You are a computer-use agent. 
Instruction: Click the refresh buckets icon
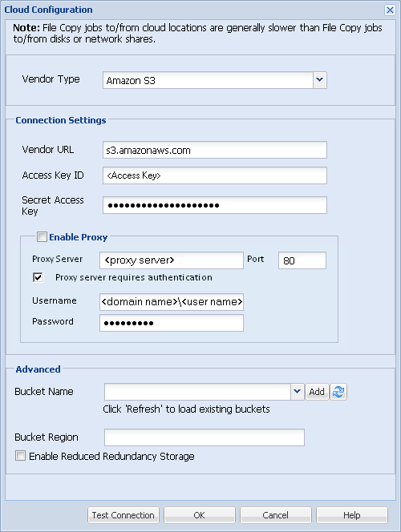click(338, 392)
